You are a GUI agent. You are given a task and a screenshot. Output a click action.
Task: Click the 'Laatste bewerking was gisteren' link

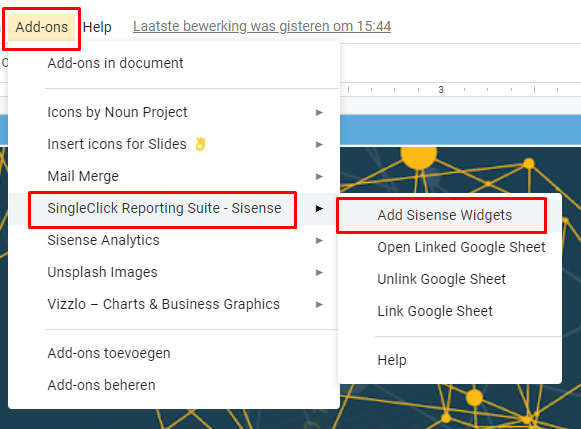(262, 26)
